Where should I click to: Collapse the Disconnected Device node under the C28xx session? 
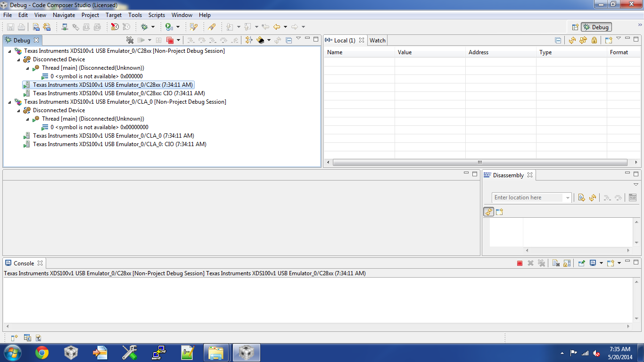click(x=18, y=59)
